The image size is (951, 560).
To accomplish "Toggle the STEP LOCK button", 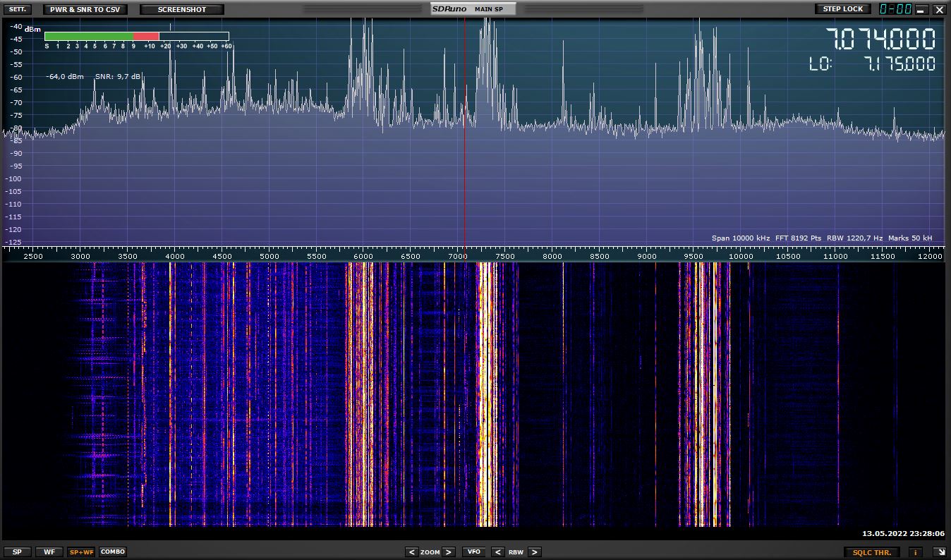I will [843, 9].
